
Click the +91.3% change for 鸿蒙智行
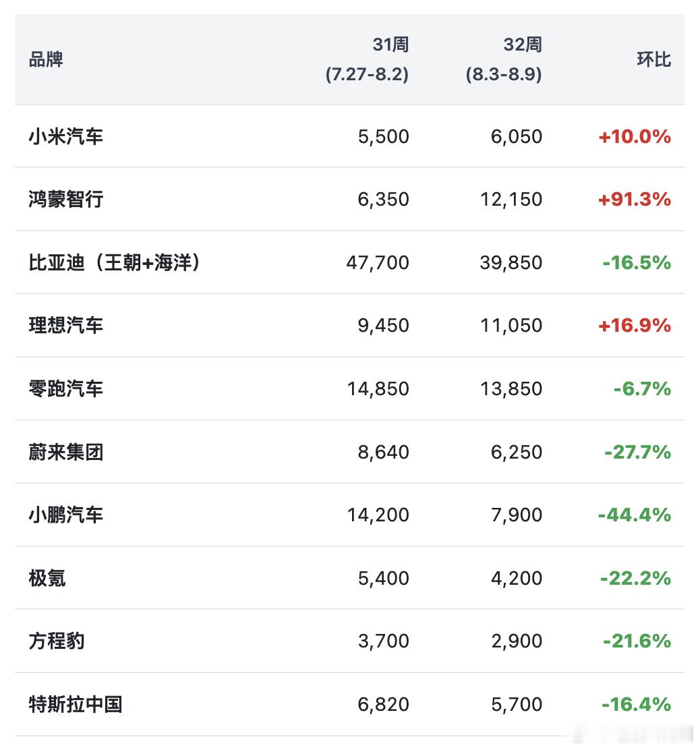[x=635, y=200]
